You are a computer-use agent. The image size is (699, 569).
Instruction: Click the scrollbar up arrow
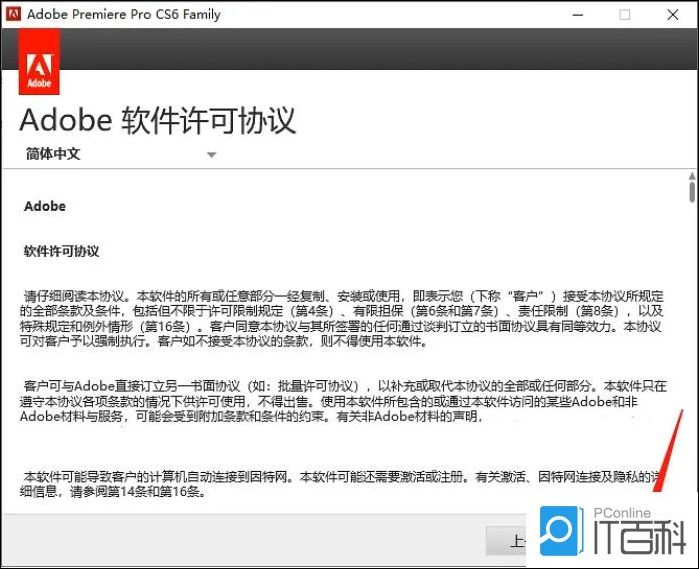(x=691, y=176)
